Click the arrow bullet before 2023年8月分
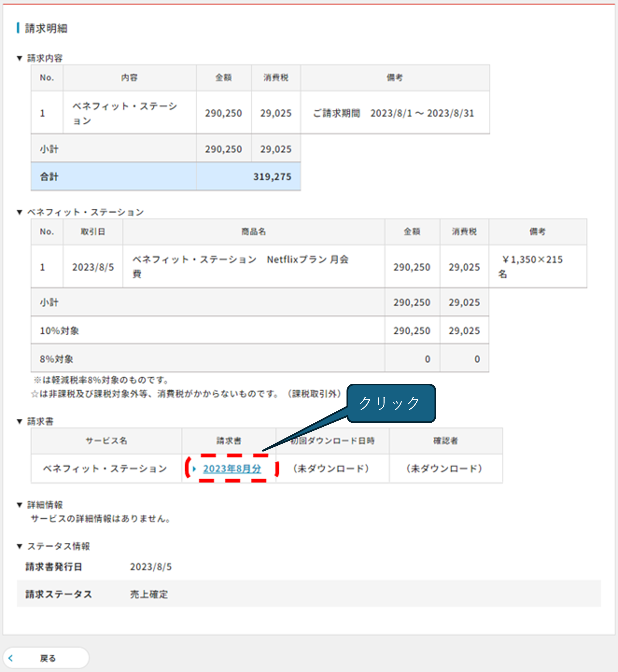This screenshot has height=672, width=618. click(194, 469)
